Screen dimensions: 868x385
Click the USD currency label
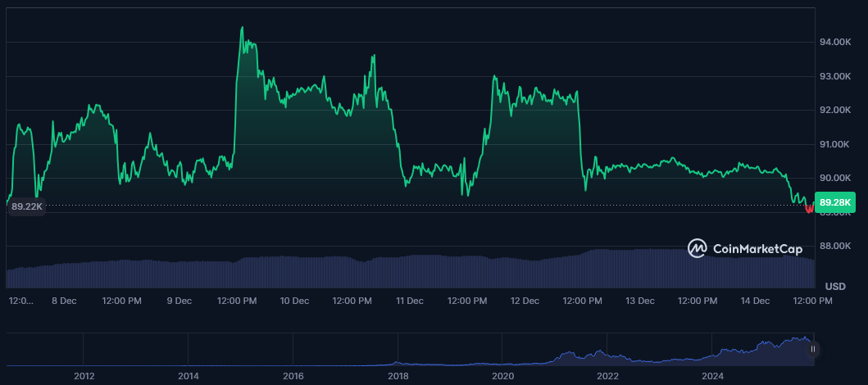click(835, 287)
